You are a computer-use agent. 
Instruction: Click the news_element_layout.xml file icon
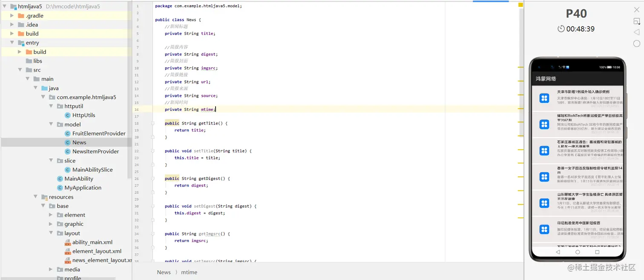coord(67,260)
